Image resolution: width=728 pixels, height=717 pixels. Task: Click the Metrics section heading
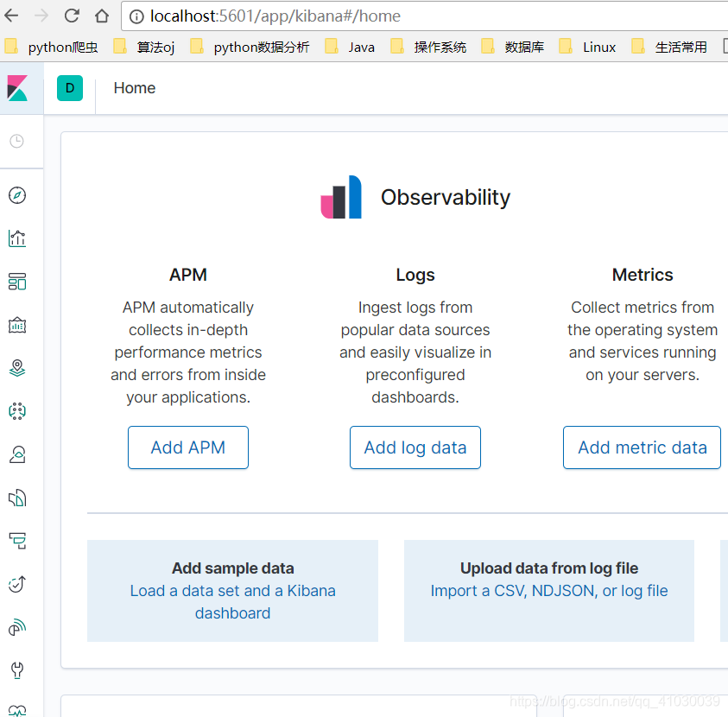click(x=643, y=275)
